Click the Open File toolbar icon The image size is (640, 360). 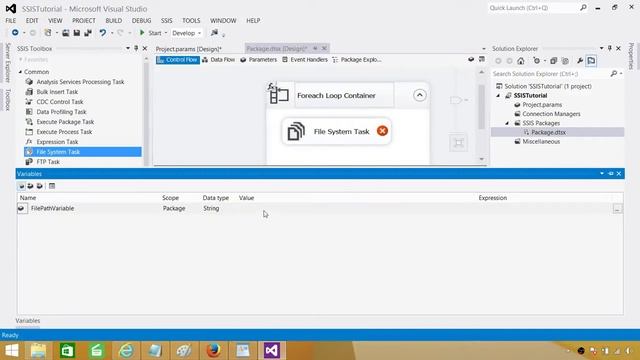[66, 33]
